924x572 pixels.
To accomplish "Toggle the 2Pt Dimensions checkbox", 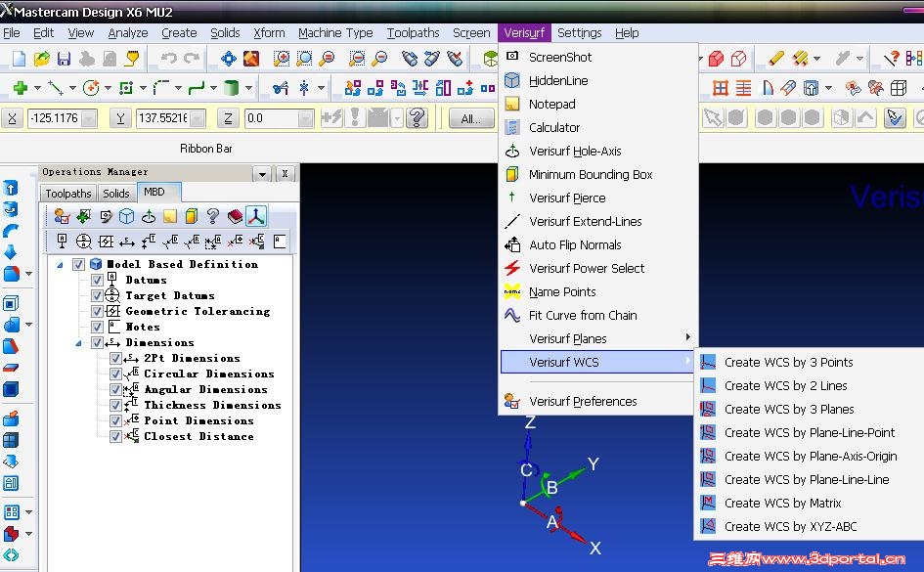I will [115, 358].
